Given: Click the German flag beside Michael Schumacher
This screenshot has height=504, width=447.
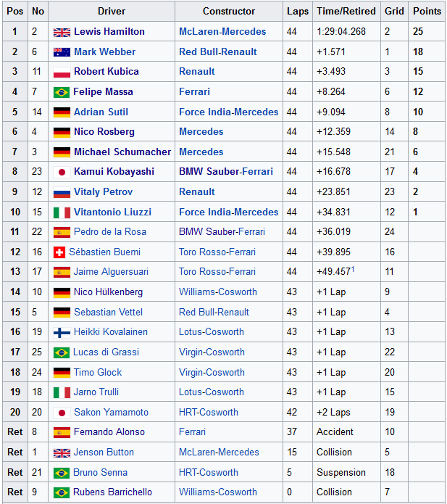Looking at the screenshot, I should 62,152.
